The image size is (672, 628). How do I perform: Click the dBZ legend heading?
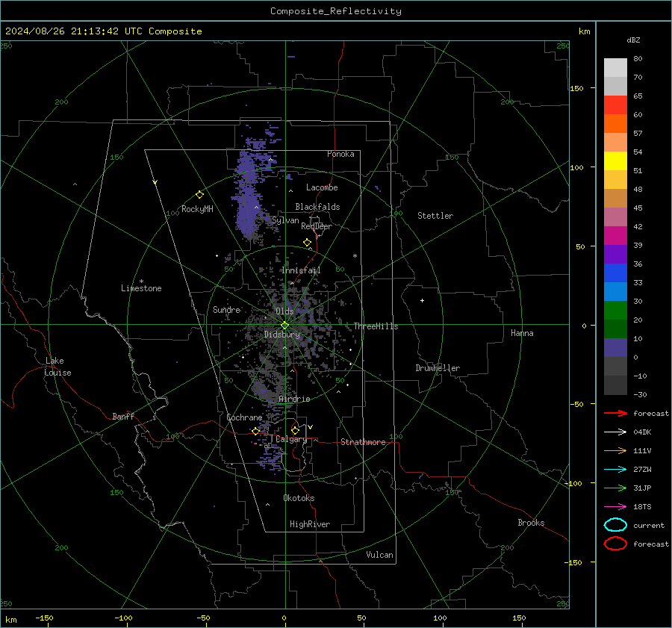pos(633,40)
